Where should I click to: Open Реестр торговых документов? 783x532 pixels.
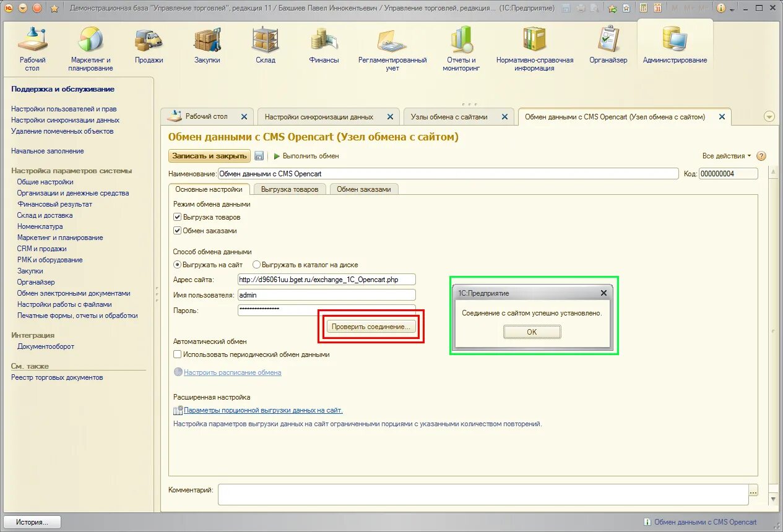tap(57, 377)
